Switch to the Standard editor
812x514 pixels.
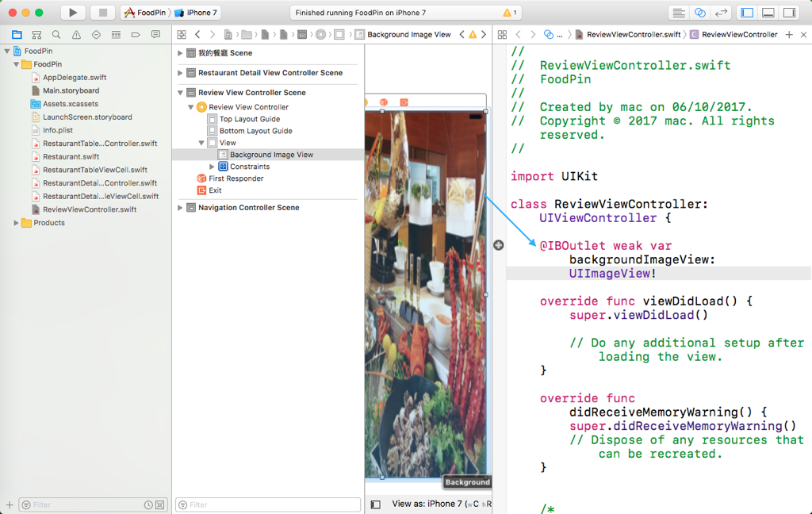(679, 13)
